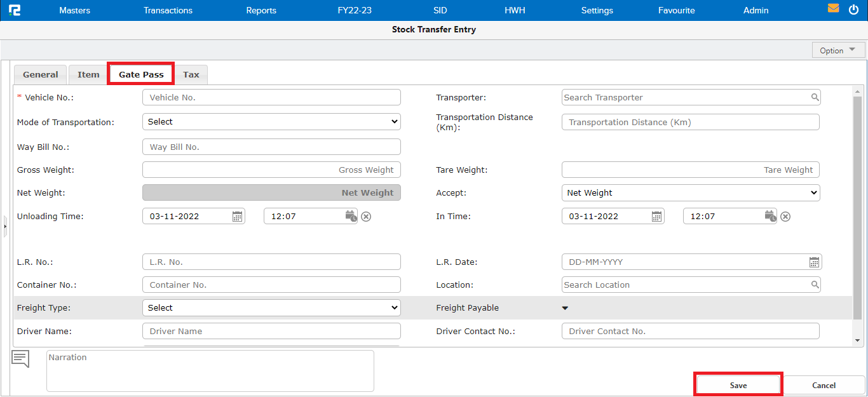This screenshot has height=397, width=868.
Task: Open Mode of Transportation dropdown
Action: pyautogui.click(x=271, y=121)
